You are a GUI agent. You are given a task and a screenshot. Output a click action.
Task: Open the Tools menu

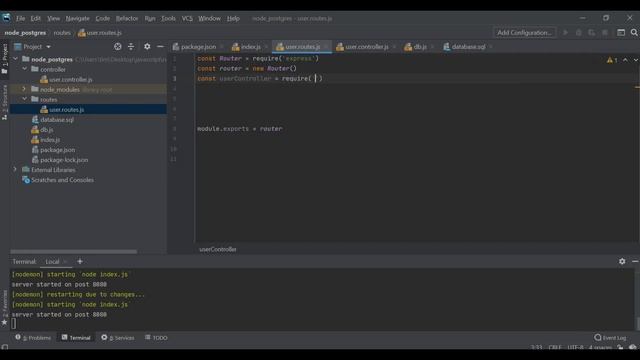(x=168, y=18)
